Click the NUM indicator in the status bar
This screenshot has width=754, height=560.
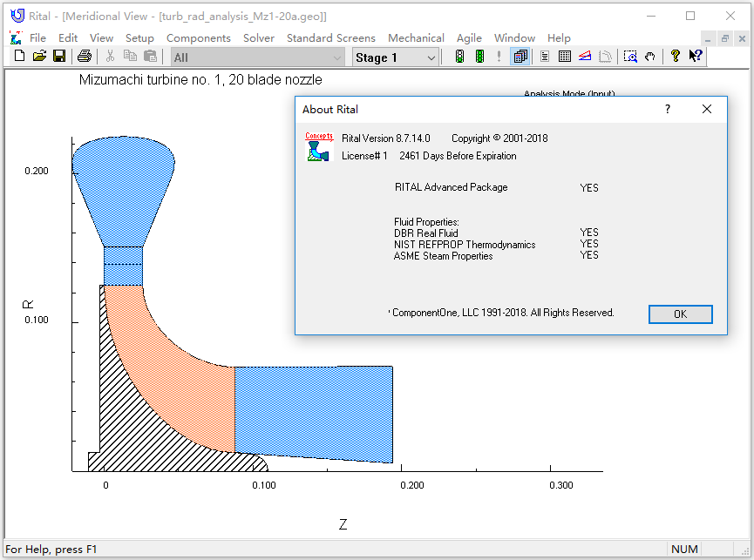[x=683, y=549]
